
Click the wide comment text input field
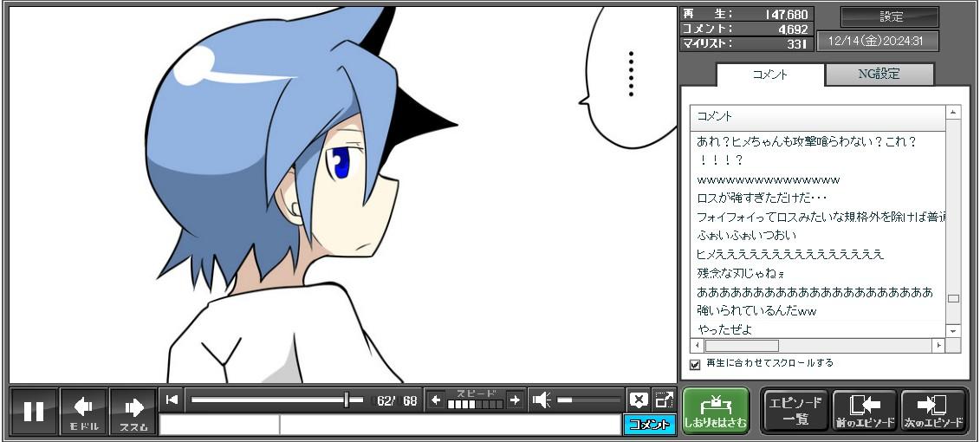(x=449, y=425)
